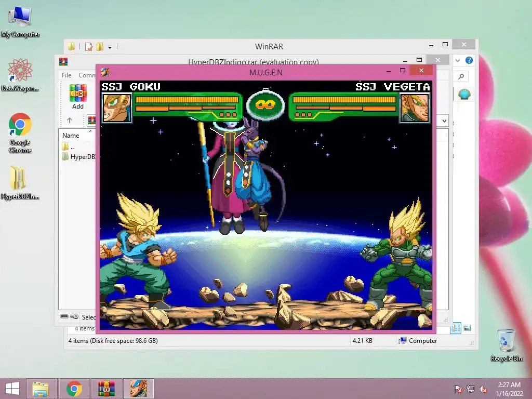Open the Customize Quick Access Toolbar dropdown
The height and width of the screenshot is (399, 532).
point(110,47)
